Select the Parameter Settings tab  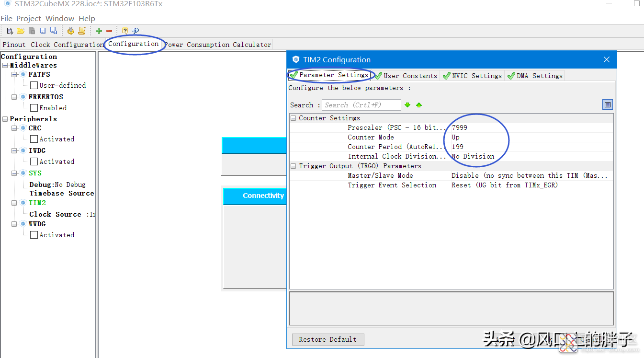click(x=329, y=75)
